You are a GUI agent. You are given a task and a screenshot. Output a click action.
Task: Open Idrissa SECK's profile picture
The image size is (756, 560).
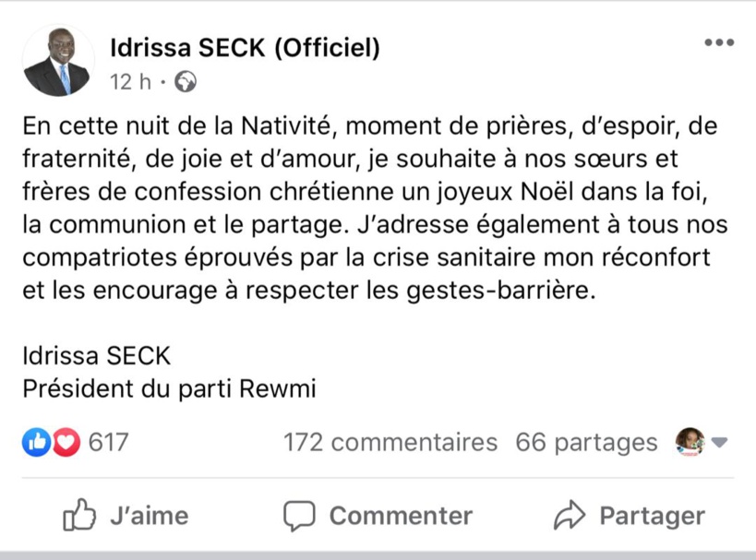(x=58, y=59)
